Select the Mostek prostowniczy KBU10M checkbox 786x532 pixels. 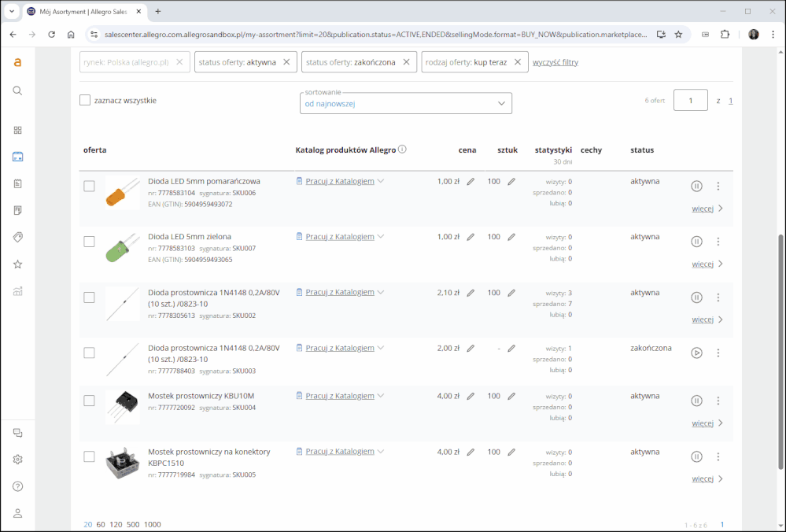click(89, 401)
